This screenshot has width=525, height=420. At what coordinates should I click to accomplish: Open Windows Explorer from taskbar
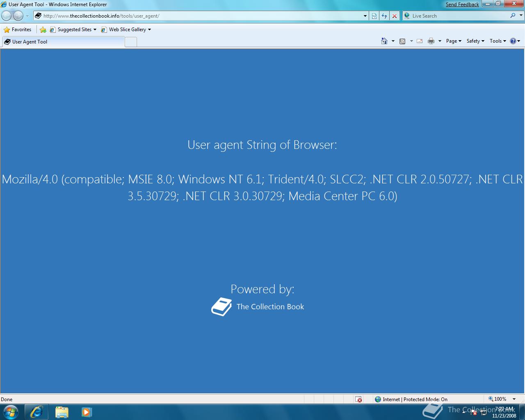tap(62, 412)
